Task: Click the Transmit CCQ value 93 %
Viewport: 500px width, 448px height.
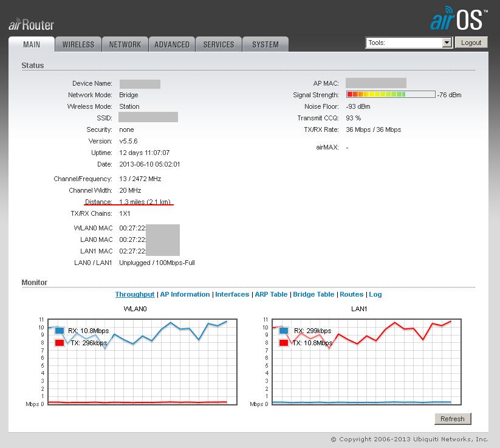Action: 354,118
